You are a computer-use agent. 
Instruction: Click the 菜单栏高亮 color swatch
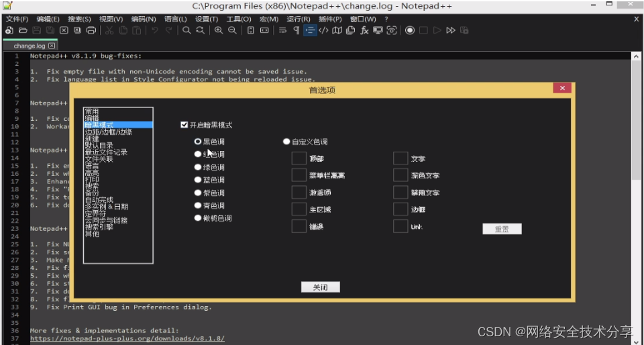pos(299,175)
